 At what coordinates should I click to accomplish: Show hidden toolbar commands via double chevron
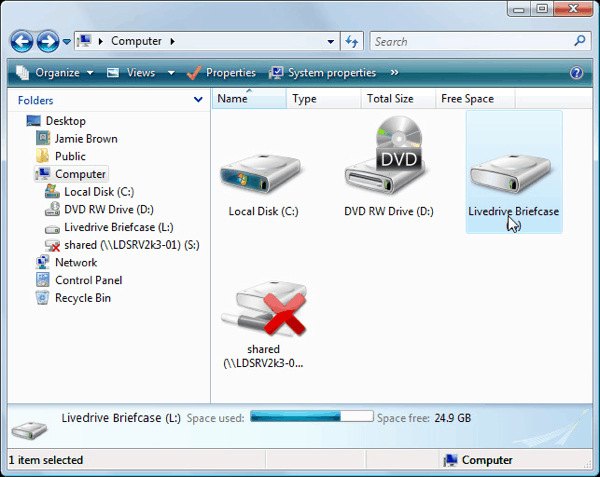click(394, 73)
